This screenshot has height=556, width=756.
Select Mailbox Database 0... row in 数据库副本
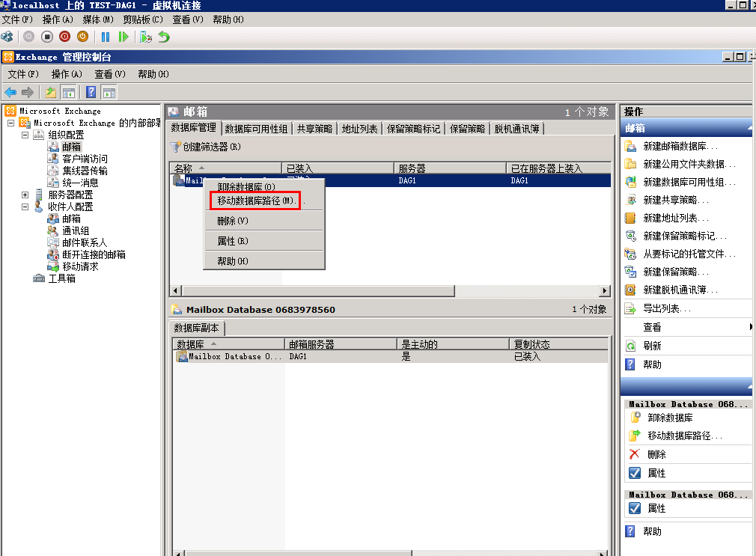(x=390, y=356)
